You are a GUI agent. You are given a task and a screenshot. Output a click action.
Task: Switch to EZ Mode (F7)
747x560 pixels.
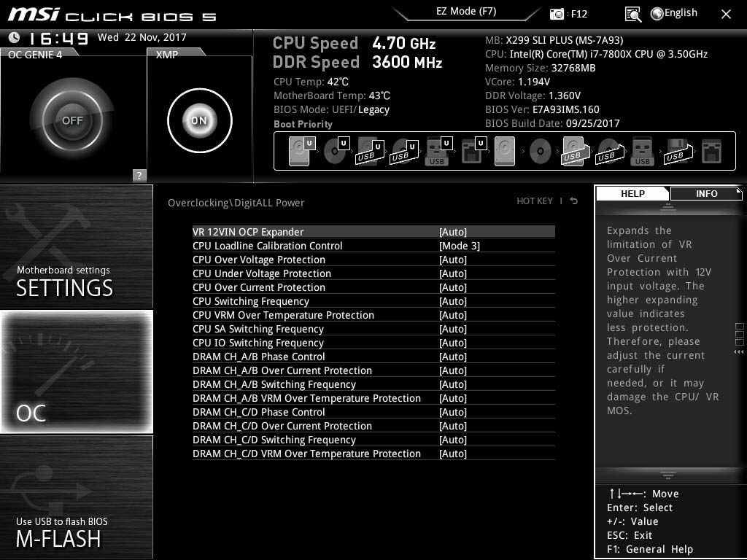[x=466, y=12]
